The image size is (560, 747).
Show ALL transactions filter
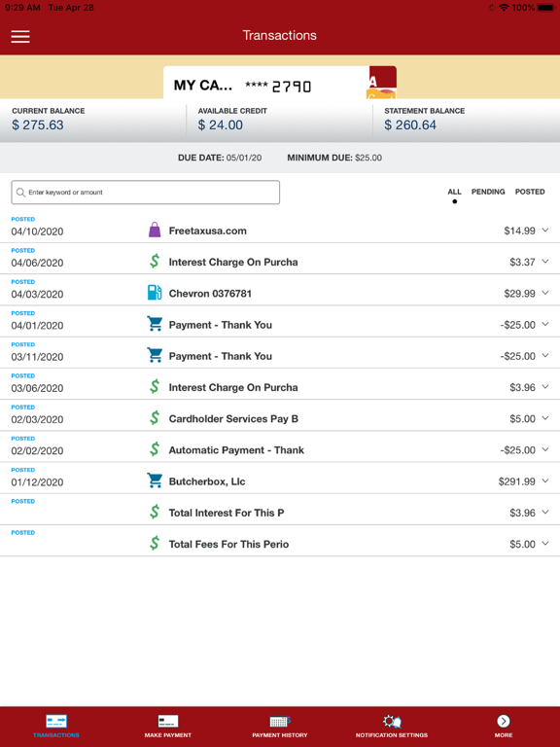coord(454,192)
